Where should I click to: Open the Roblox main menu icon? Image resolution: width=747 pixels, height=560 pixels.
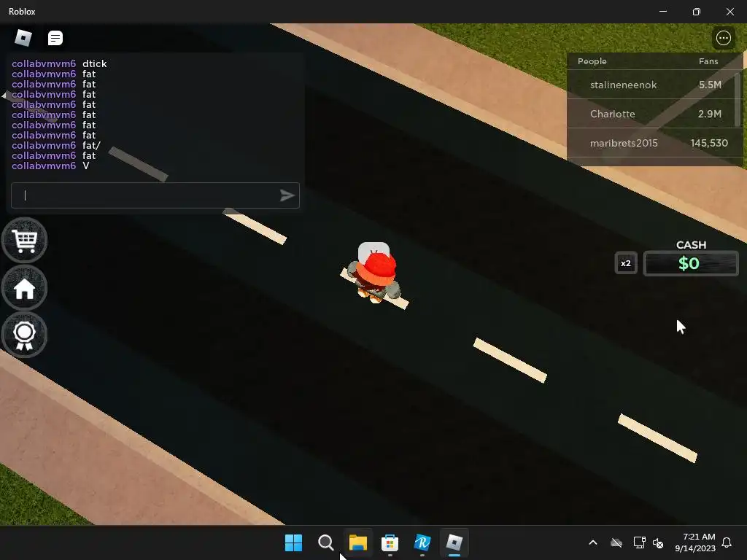[x=23, y=38]
